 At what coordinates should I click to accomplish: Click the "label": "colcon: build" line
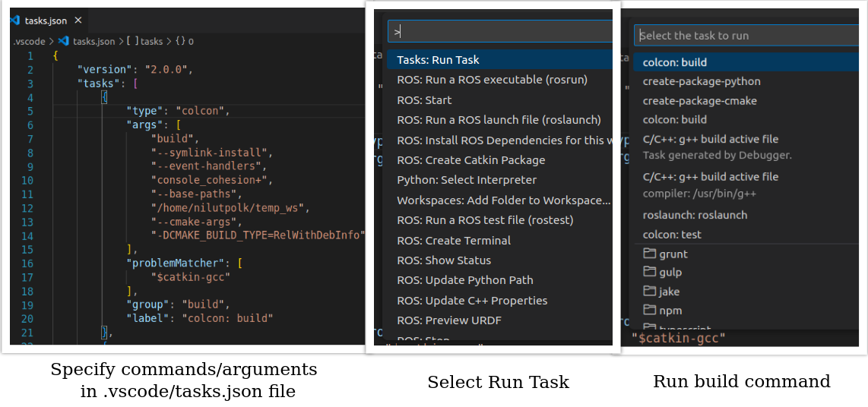(200, 318)
